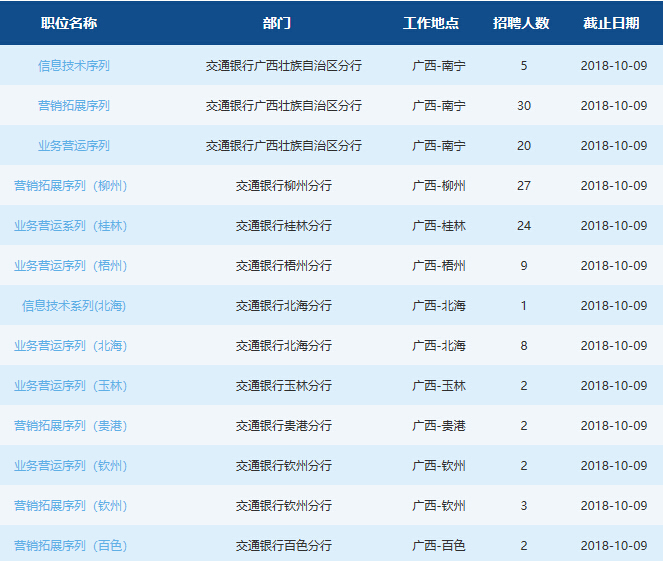663x561 pixels.
Task: Click the 广西-百色 location cell
Action: coord(439,545)
